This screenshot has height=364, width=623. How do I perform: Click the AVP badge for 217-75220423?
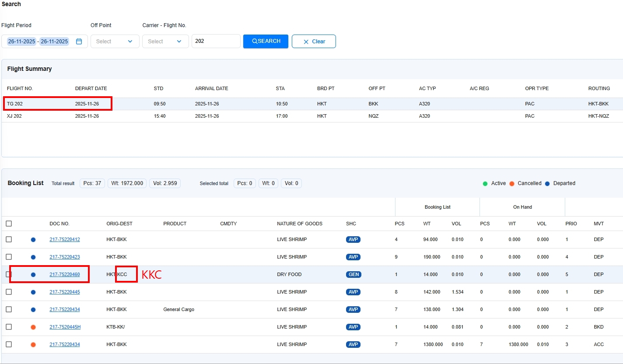[x=353, y=257]
